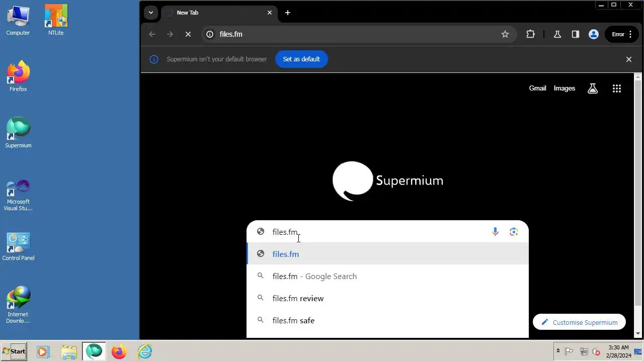
Task: Open Firefox desktop shortcut
Action: pyautogui.click(x=18, y=76)
